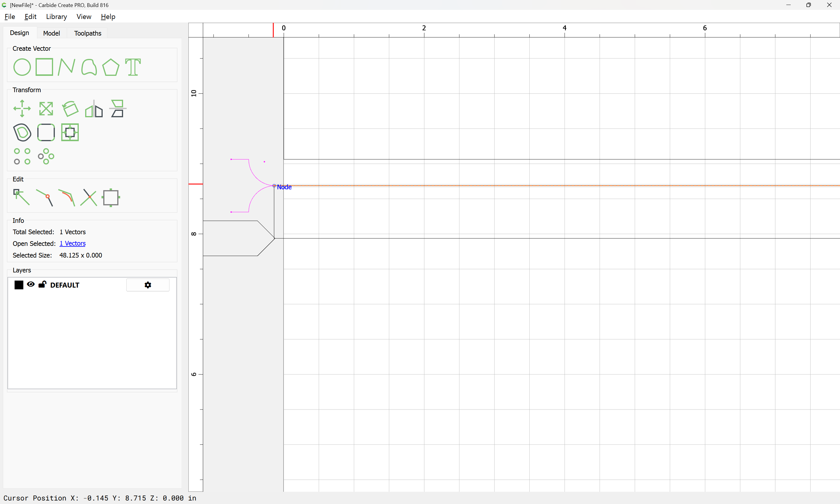Switch to the Toolpaths tab
The height and width of the screenshot is (504, 840).
(x=87, y=33)
